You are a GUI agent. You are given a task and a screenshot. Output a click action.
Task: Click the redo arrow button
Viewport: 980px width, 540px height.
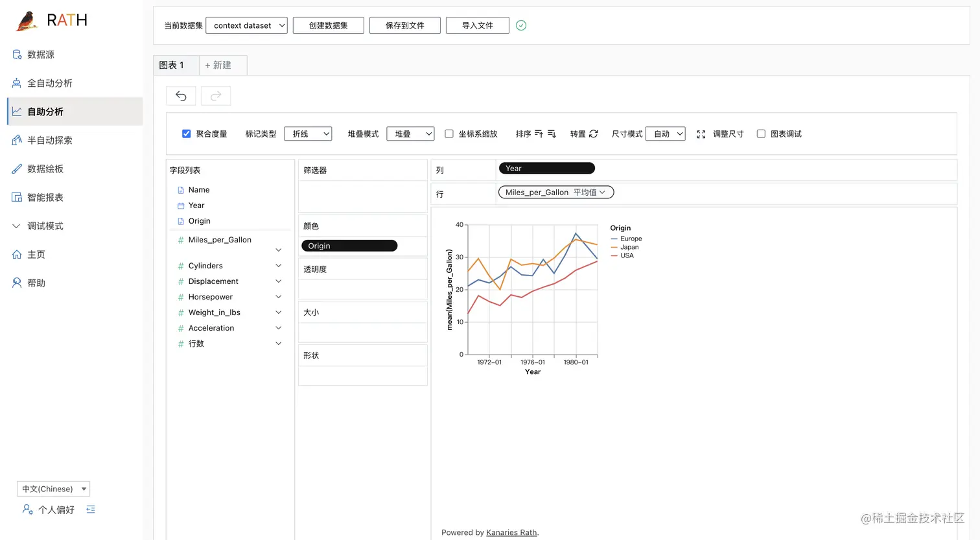coord(216,96)
